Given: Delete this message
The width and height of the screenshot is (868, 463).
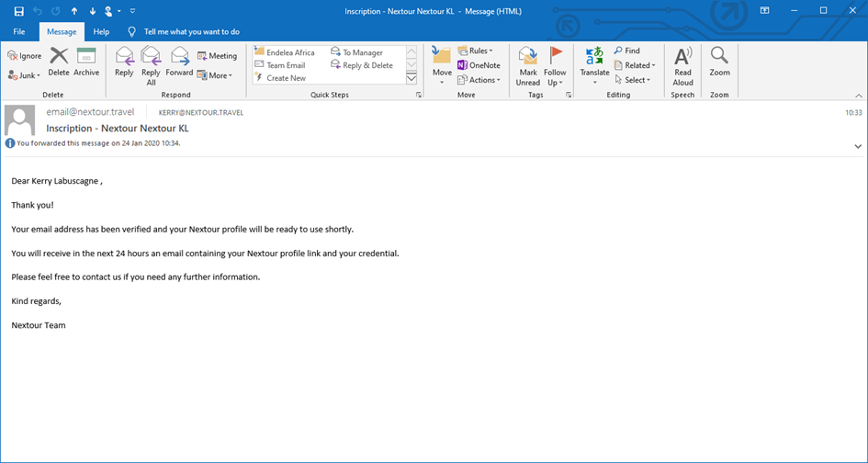Looking at the screenshot, I should (59, 62).
